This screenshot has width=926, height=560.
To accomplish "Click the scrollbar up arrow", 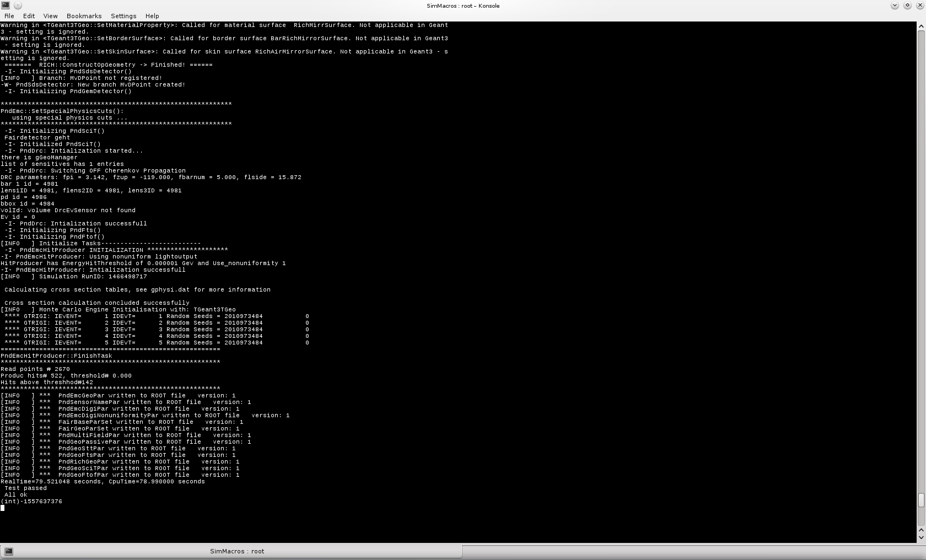I will click(920, 26).
